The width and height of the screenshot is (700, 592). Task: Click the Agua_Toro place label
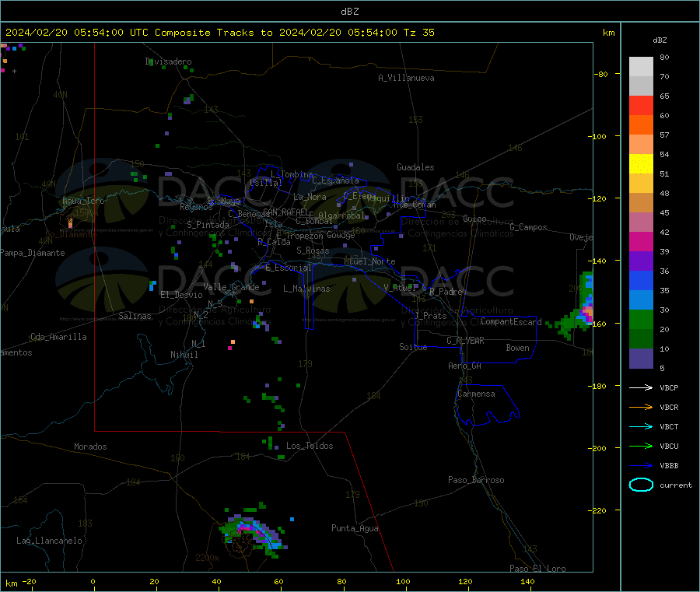(83, 201)
